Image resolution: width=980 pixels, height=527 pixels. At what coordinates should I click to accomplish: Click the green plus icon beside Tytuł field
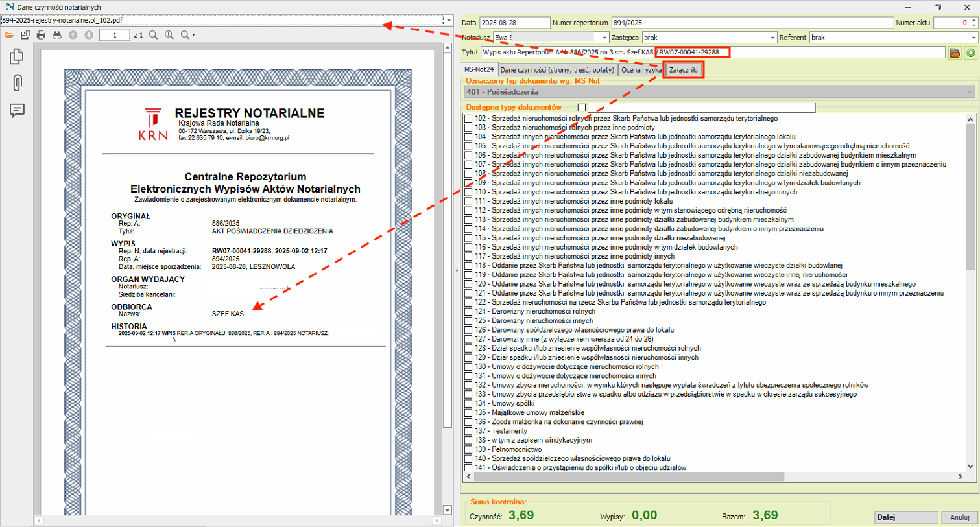[970, 53]
